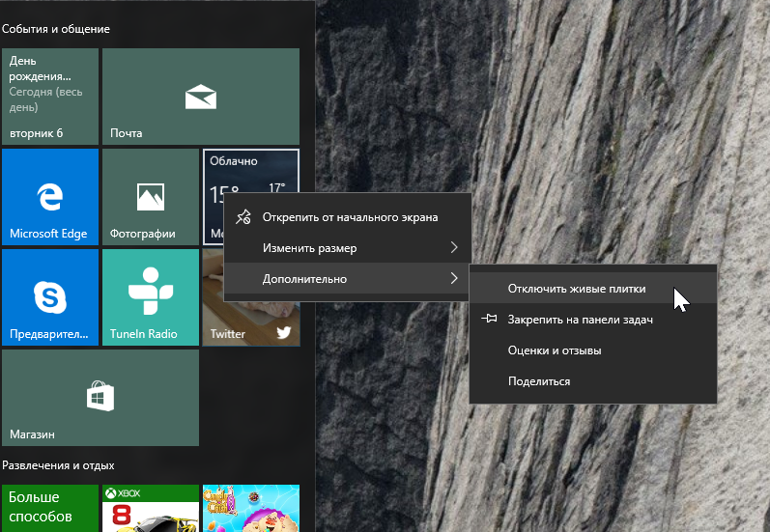This screenshot has height=532, width=770.
Task: Open the green Xbox Больше способов tile
Action: click(x=50, y=508)
